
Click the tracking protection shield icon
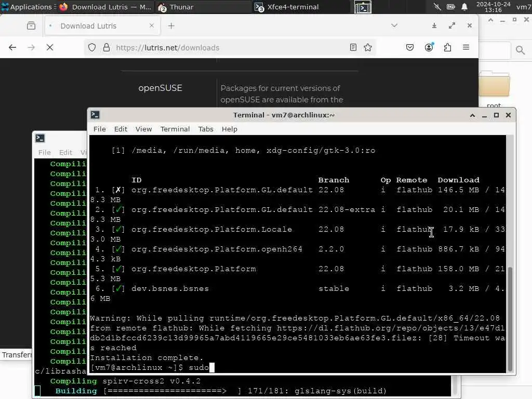click(x=92, y=47)
